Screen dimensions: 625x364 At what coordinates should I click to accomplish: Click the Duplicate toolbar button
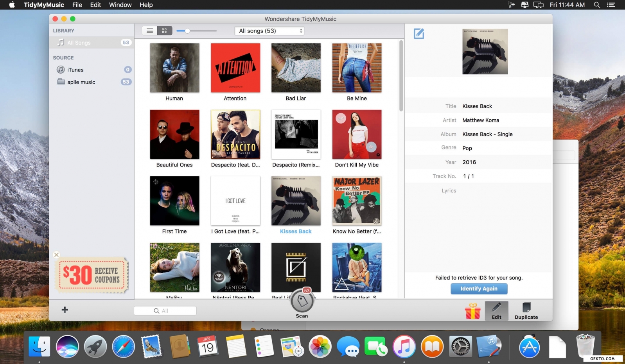526,311
